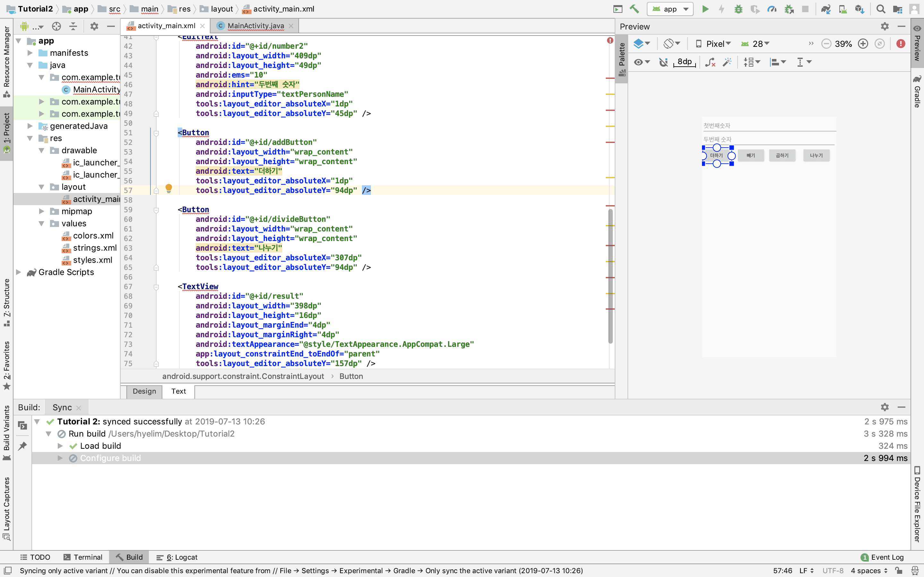This screenshot has width=924, height=577.
Task: Open the View Options eye menu
Action: (641, 62)
